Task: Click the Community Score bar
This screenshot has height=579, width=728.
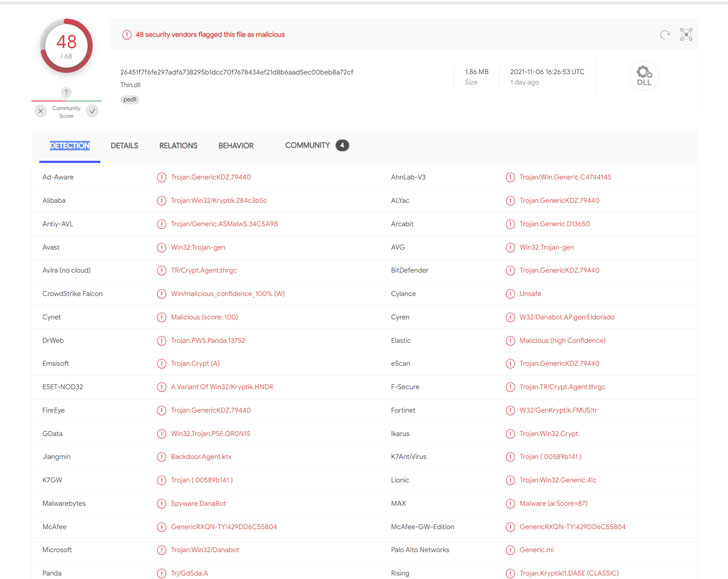Action: coord(66,100)
